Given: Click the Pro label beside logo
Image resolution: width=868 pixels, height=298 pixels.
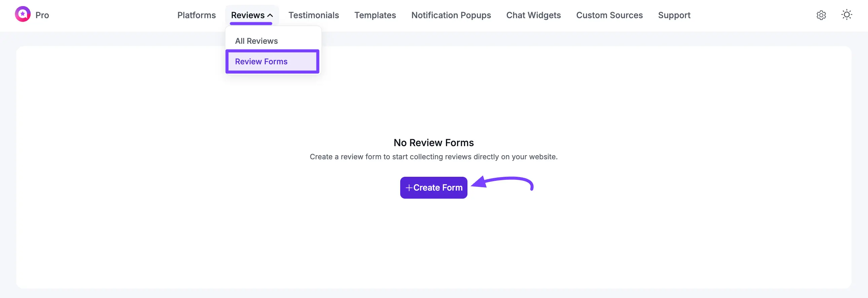Looking at the screenshot, I should coord(42,15).
